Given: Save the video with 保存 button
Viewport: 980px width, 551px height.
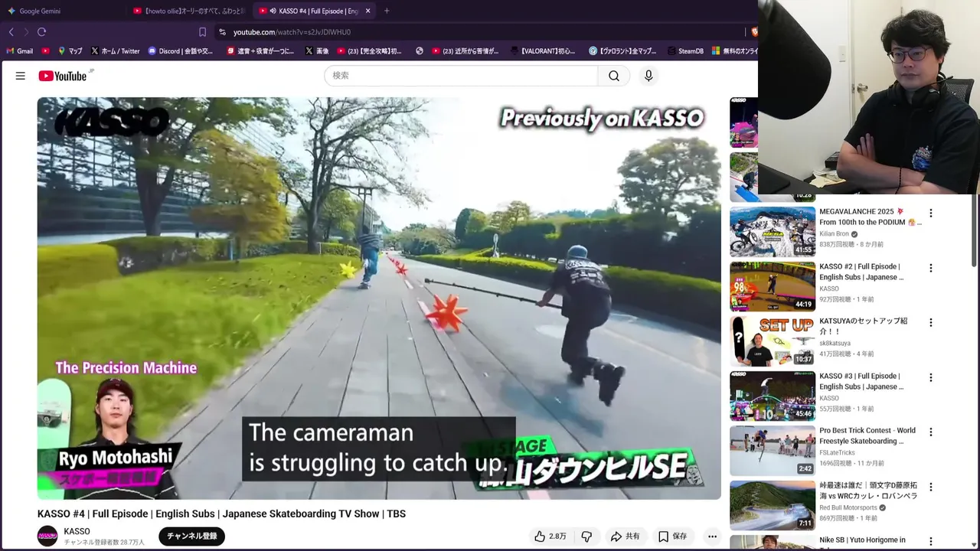Looking at the screenshot, I should point(672,536).
